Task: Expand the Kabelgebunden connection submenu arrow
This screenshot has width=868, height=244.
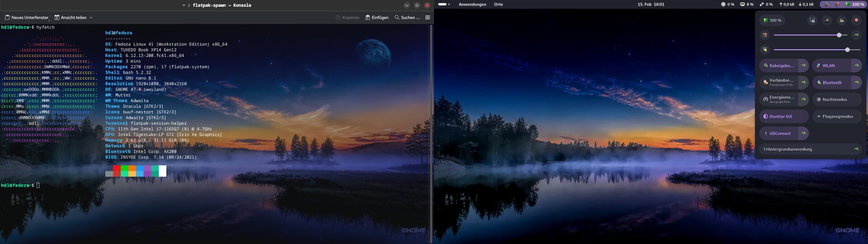Action: click(803, 66)
